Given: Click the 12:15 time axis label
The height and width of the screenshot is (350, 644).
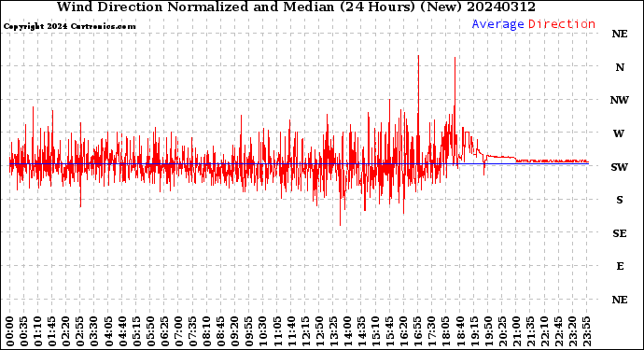Looking at the screenshot, I should (x=305, y=331).
